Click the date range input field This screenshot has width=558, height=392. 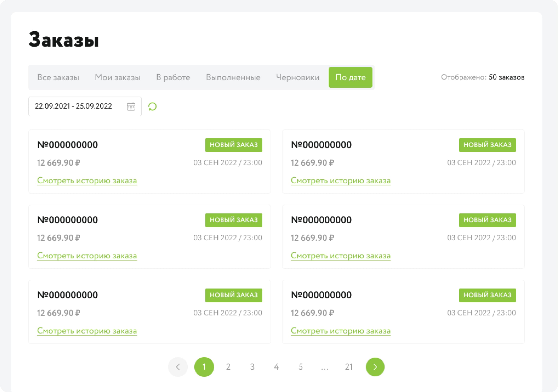pyautogui.click(x=75, y=106)
